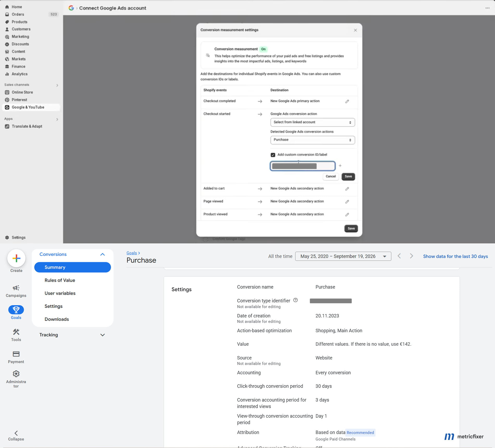The height and width of the screenshot is (448, 495).
Task: Edit the Checkout completed destination
Action: 347,101
